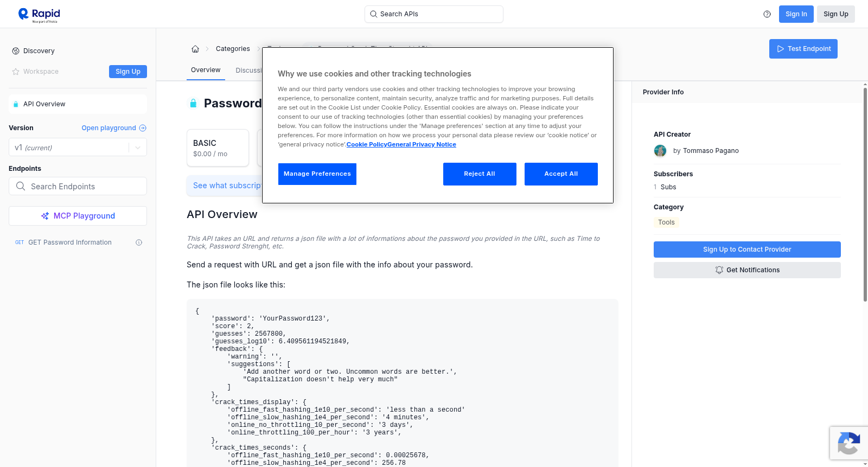
Task: Click Tommaso Pagano's avatar
Action: (660, 151)
